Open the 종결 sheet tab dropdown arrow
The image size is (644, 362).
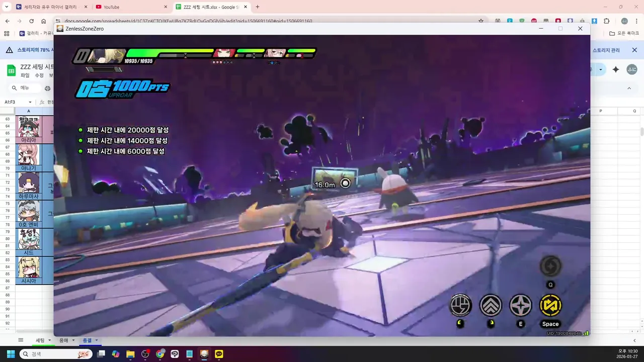tap(97, 340)
